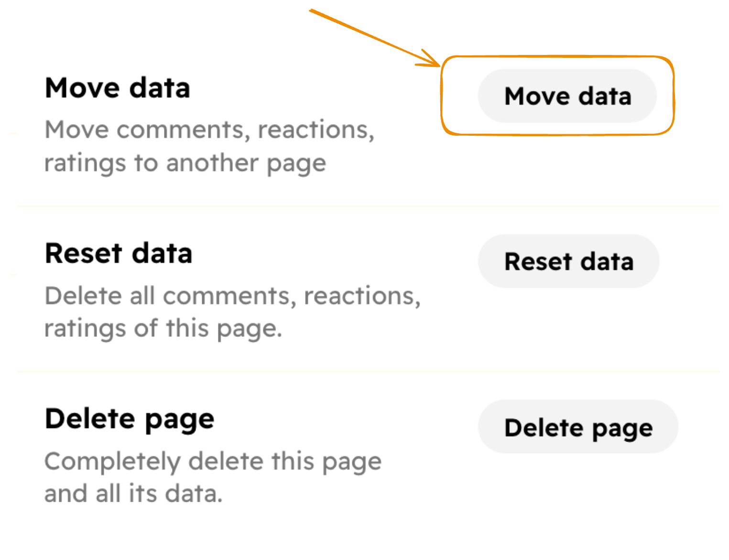Activate Move data to transfer reactions
729x560 pixels.
point(567,96)
